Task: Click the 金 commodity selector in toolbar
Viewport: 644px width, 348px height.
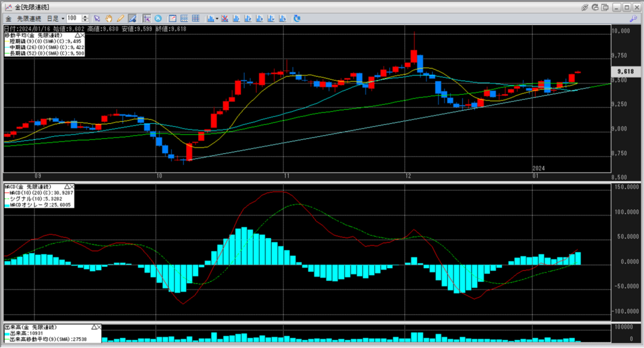Action: (x=8, y=18)
